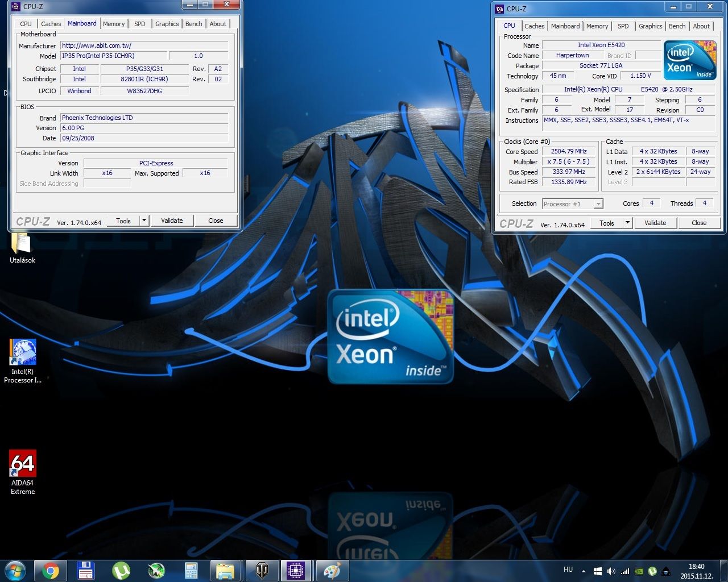This screenshot has width=728, height=582.
Task: Open uTorrent from the taskbar
Action: [x=121, y=570]
